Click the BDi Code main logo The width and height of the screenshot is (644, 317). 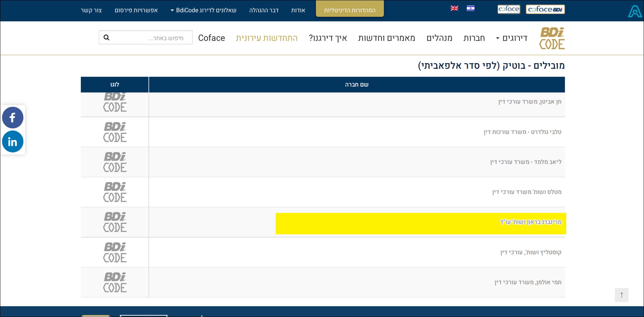tap(552, 38)
